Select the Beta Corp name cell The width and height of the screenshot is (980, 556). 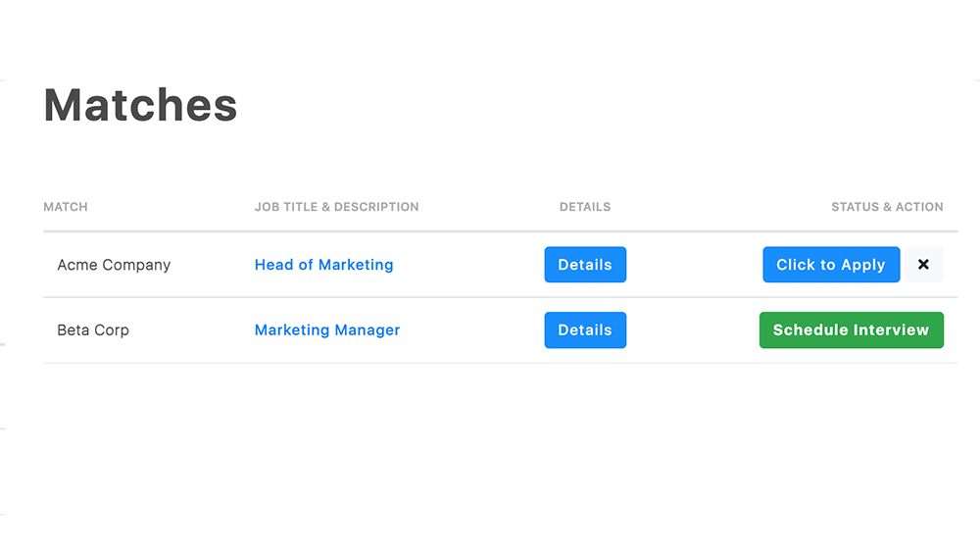click(x=93, y=330)
